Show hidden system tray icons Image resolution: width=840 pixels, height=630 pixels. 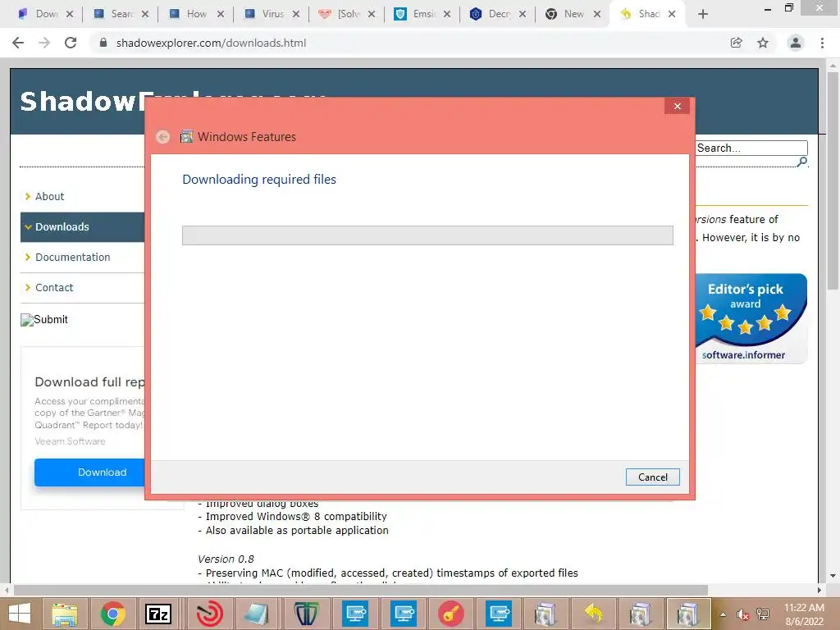(x=723, y=614)
